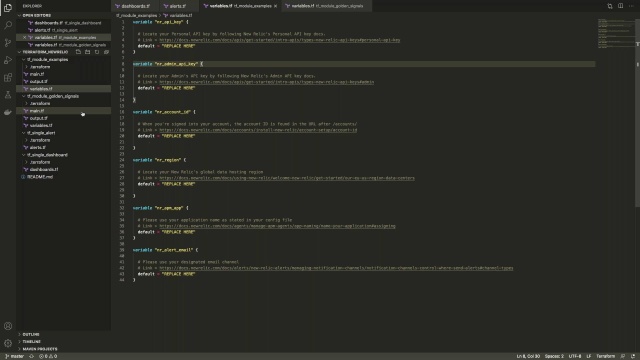Open the Run and Debug view
Screen dimensions: 640x360
point(8,60)
